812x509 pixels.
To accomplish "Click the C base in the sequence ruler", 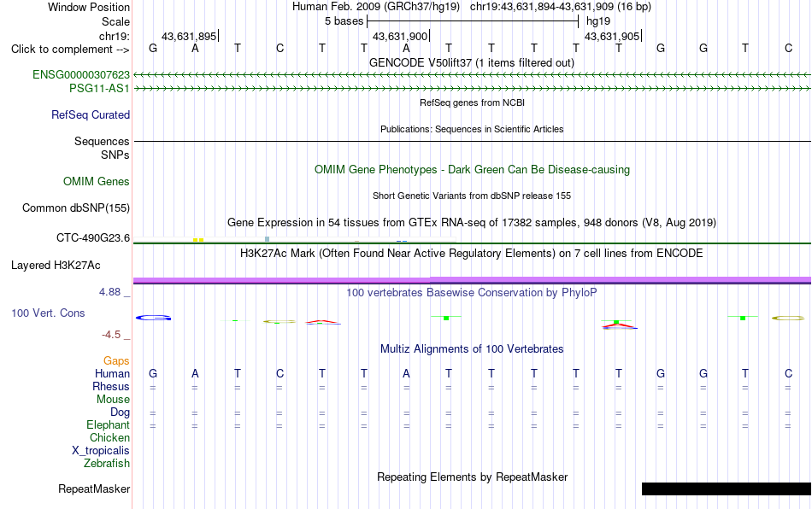I will tap(279, 48).
